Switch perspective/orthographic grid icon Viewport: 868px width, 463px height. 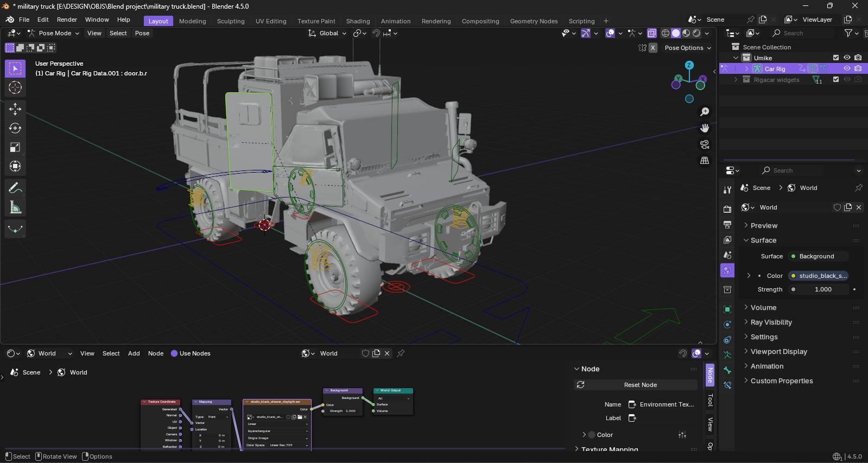coord(705,161)
